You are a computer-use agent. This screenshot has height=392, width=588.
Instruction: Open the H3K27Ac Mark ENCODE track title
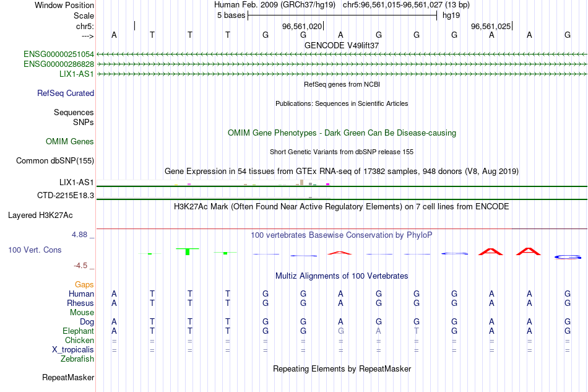pos(342,207)
